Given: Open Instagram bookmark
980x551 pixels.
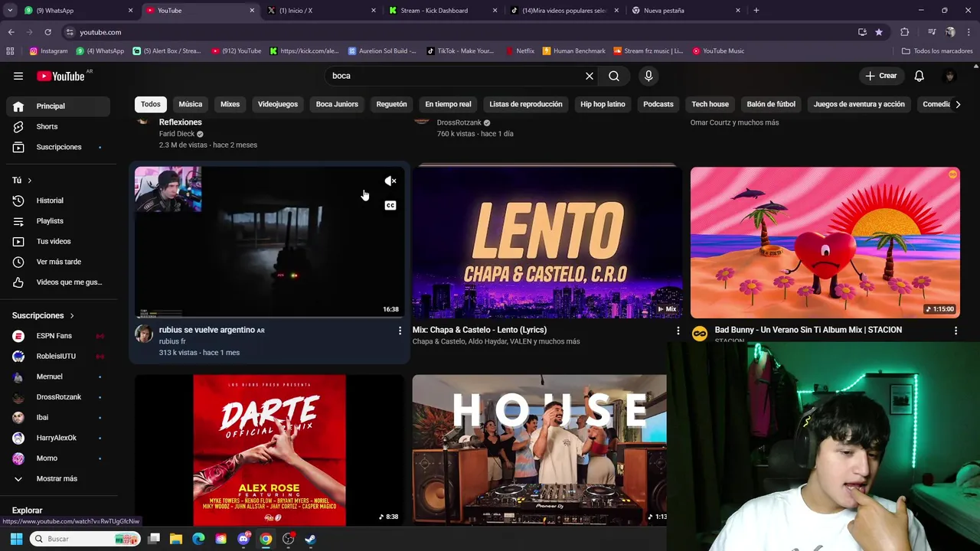Looking at the screenshot, I should tap(48, 51).
